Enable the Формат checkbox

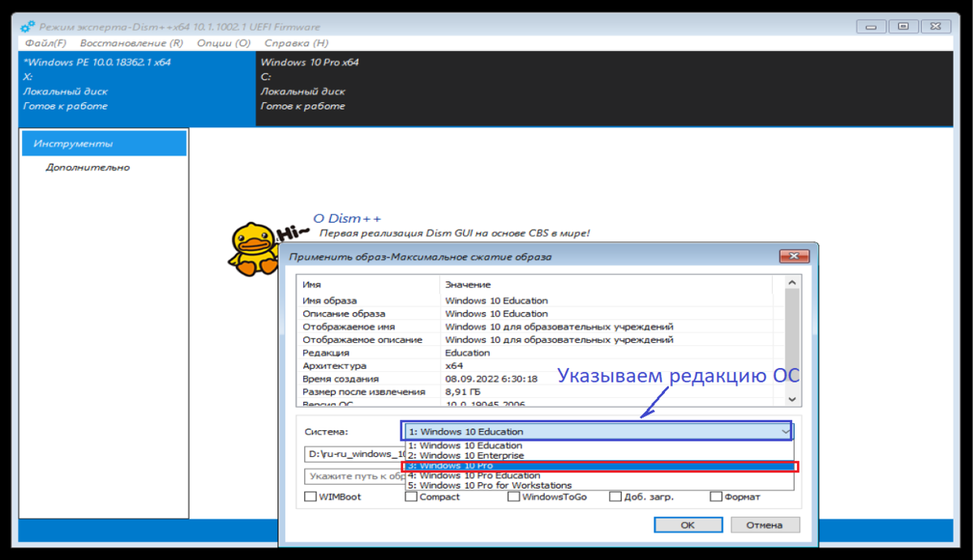click(x=716, y=497)
